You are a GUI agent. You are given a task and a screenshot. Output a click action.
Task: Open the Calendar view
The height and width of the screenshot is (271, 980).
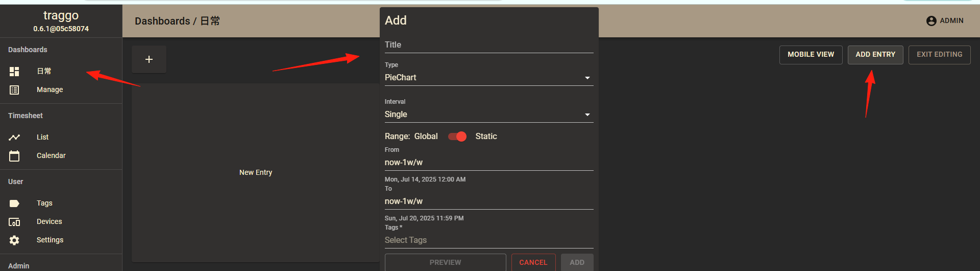tap(61, 155)
